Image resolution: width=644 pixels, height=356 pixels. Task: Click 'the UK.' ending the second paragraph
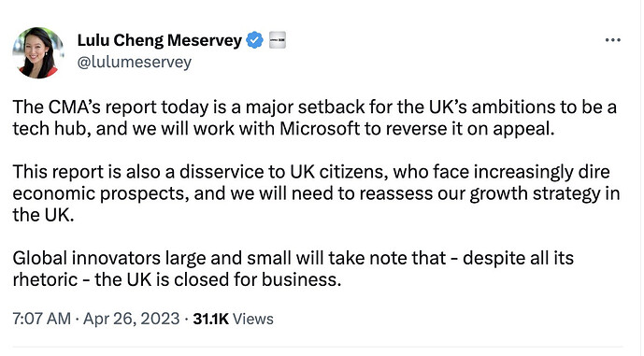[x=43, y=215]
